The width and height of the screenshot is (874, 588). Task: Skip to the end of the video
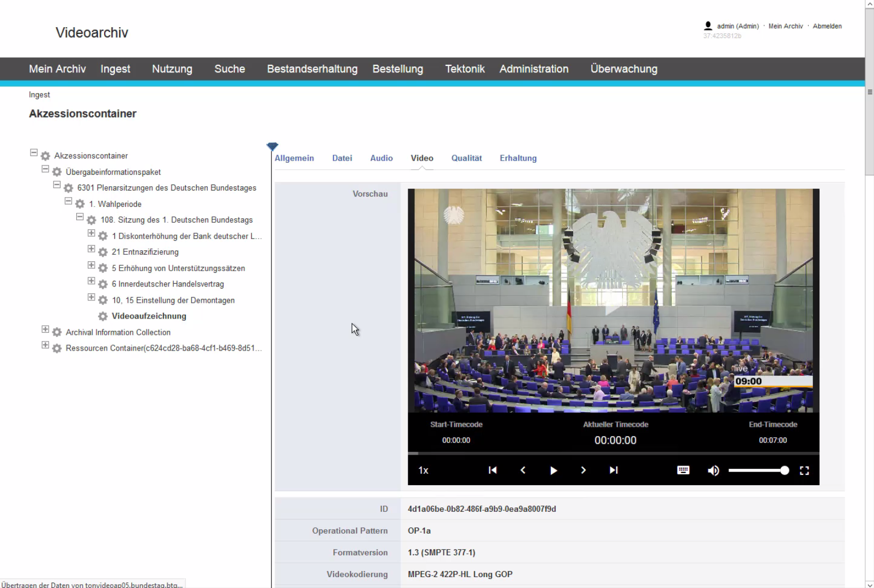point(614,470)
